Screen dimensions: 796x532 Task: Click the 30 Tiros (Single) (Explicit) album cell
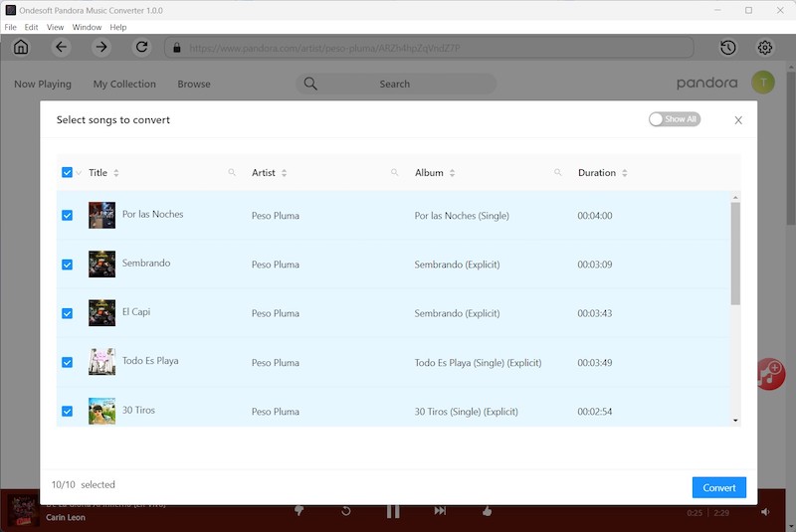click(466, 412)
